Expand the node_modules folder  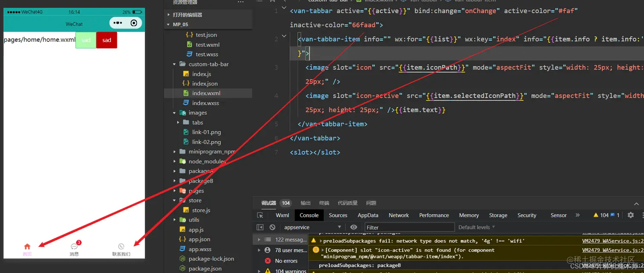174,162
